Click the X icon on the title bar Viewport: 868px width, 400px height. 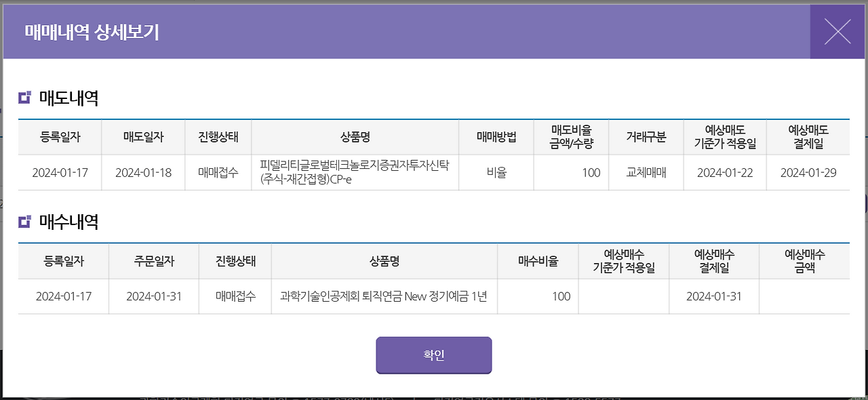837,32
